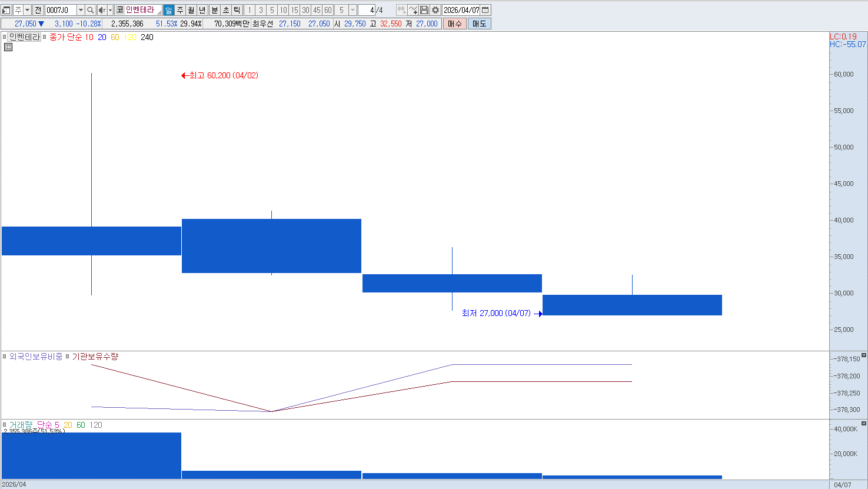Open the calendar date picker icon
This screenshot has height=489, width=868.
tap(485, 10)
